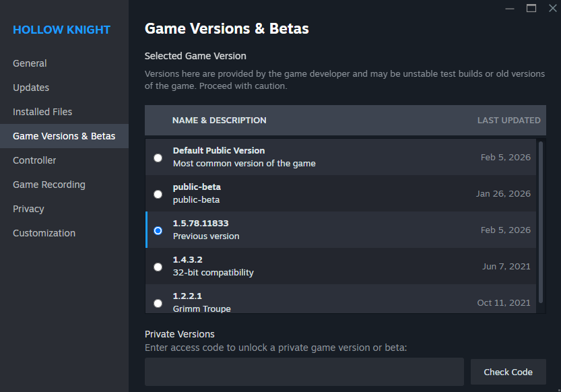Select the 1.2.2.1 Grimm Troupe radio
561x392 pixels.
click(158, 303)
